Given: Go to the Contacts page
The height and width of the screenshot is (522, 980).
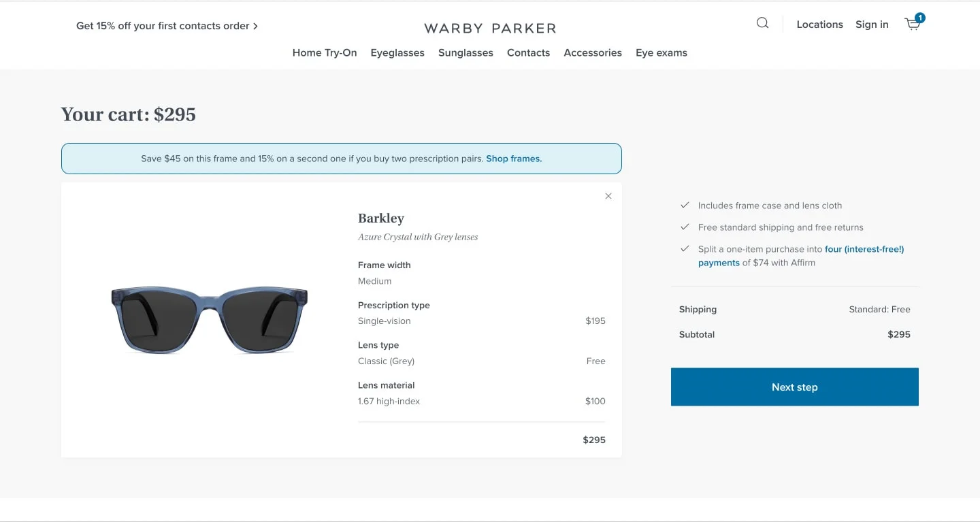Looking at the screenshot, I should coord(528,52).
